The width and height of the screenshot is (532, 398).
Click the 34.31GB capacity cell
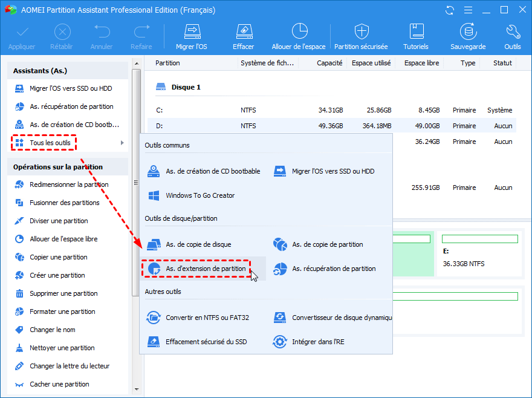pyautogui.click(x=331, y=110)
